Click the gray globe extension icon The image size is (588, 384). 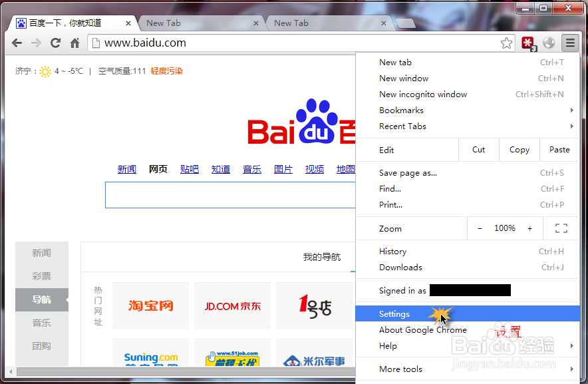[x=549, y=43]
